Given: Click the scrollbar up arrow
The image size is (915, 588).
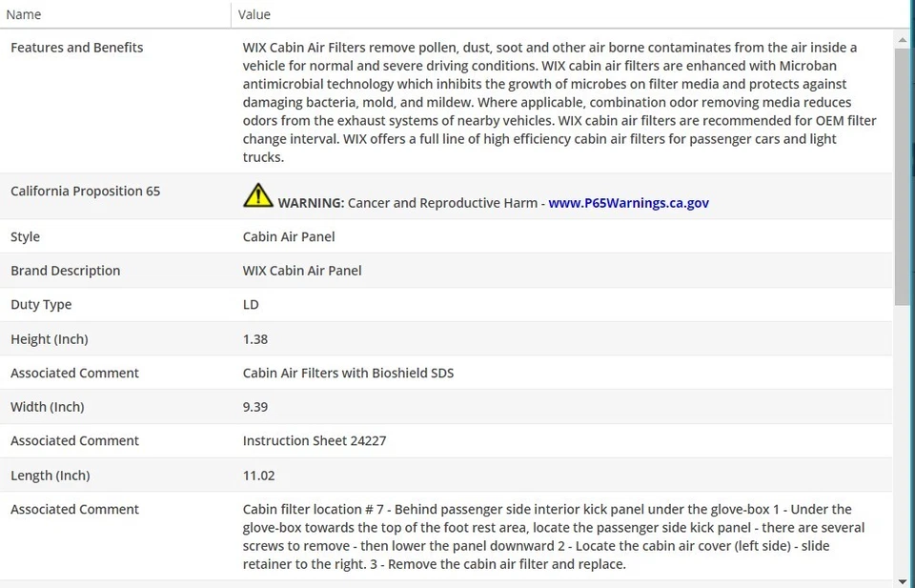Looking at the screenshot, I should click(903, 40).
